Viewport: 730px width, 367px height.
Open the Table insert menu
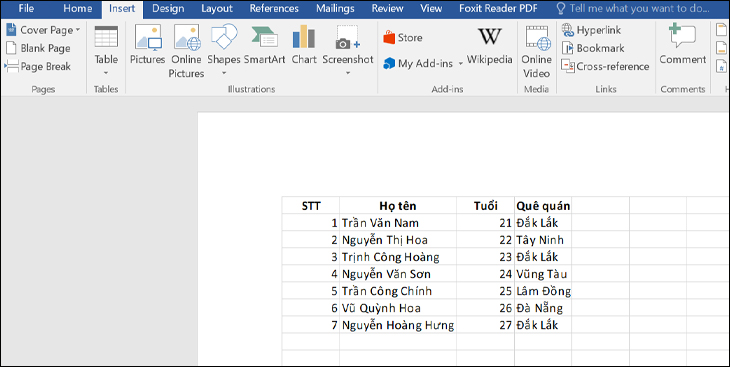tap(106, 50)
